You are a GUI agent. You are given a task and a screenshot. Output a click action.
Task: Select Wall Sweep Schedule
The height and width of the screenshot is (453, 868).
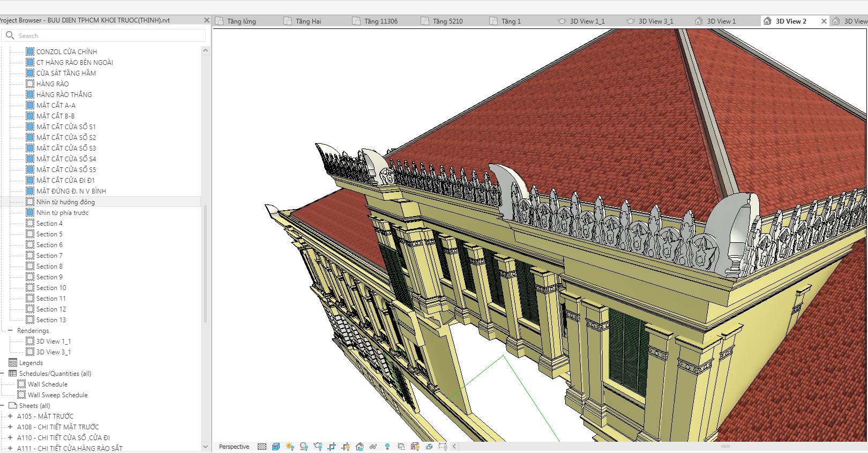[57, 395]
